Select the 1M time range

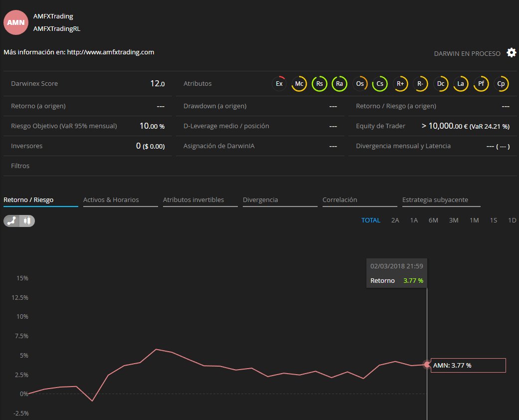pos(474,220)
